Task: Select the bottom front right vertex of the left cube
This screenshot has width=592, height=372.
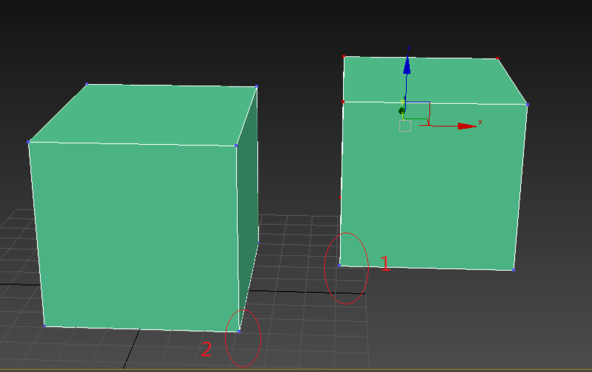Action: (239, 332)
